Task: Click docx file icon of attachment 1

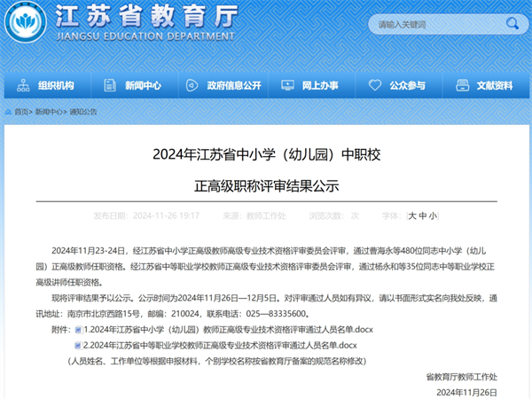Action: (77, 331)
